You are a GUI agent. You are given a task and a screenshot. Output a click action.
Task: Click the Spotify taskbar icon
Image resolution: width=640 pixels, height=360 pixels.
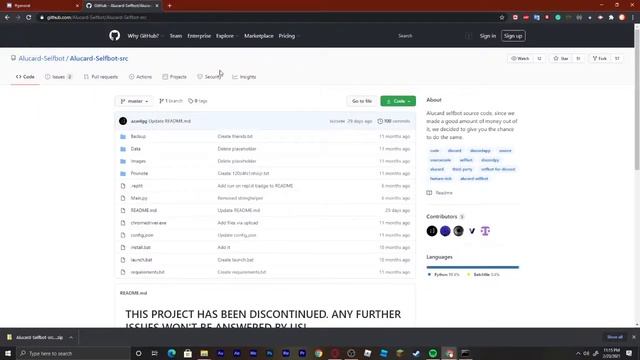(x=433, y=353)
